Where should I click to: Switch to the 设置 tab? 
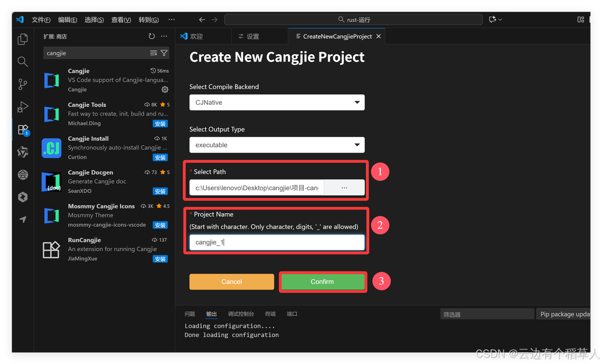pyautogui.click(x=260, y=36)
